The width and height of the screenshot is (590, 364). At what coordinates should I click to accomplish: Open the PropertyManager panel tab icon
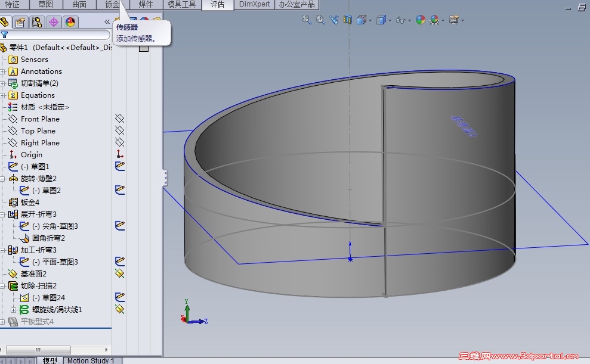pos(20,23)
